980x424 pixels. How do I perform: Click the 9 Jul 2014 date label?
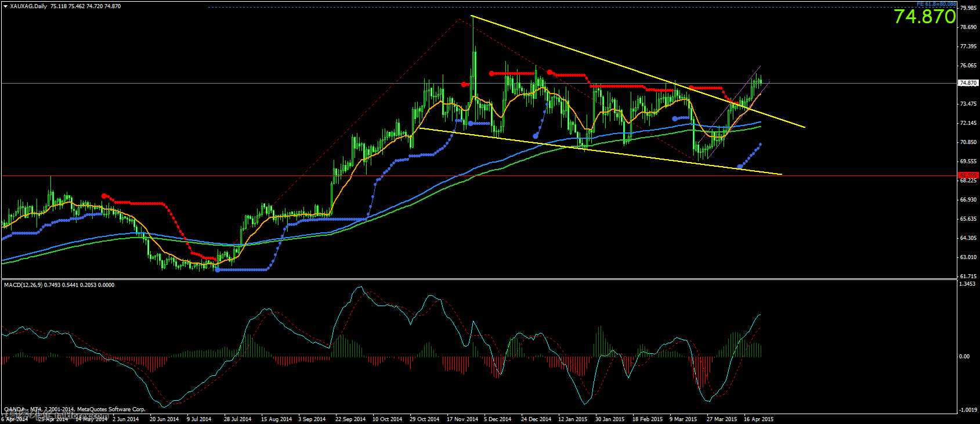[x=200, y=419]
